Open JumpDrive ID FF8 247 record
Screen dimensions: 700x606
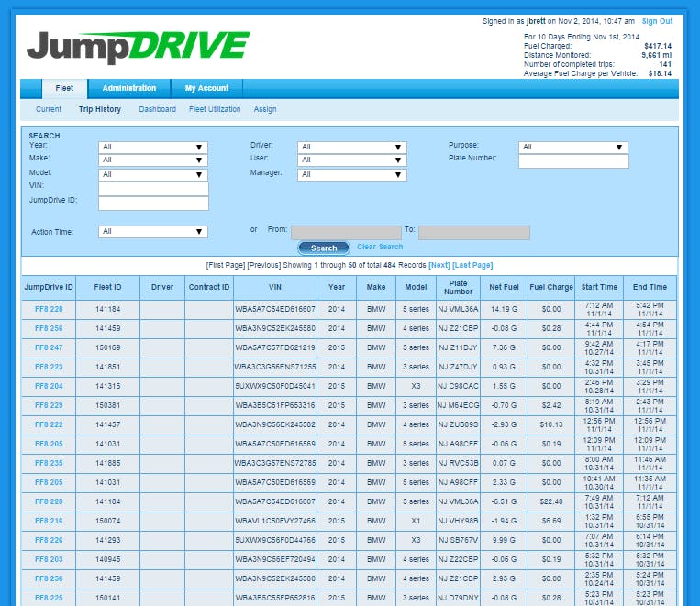tap(49, 347)
